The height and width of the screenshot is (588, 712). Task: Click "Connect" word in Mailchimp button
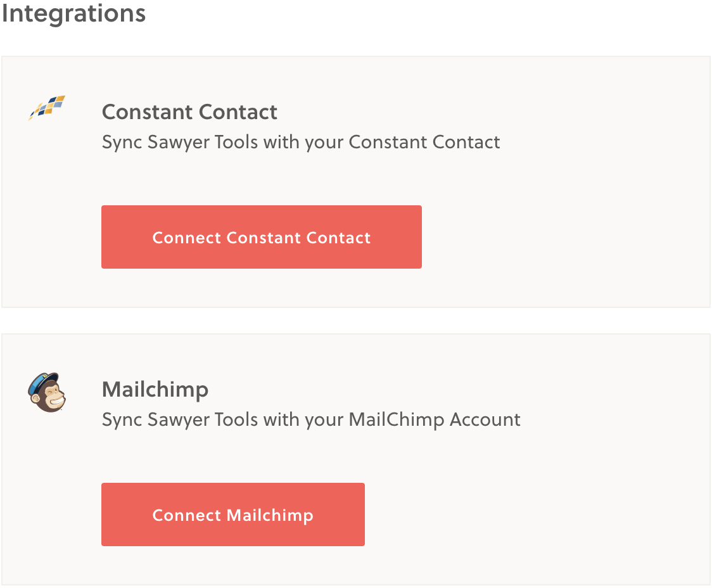click(x=187, y=515)
